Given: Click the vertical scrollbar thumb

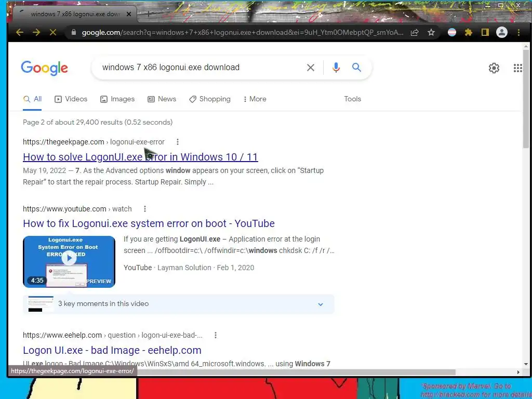Looking at the screenshot, I should point(526,98).
